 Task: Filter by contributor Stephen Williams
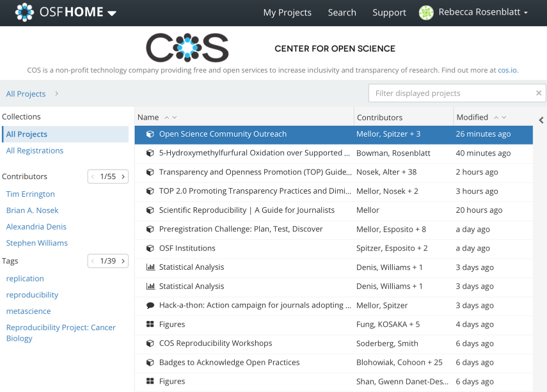pyautogui.click(x=36, y=243)
